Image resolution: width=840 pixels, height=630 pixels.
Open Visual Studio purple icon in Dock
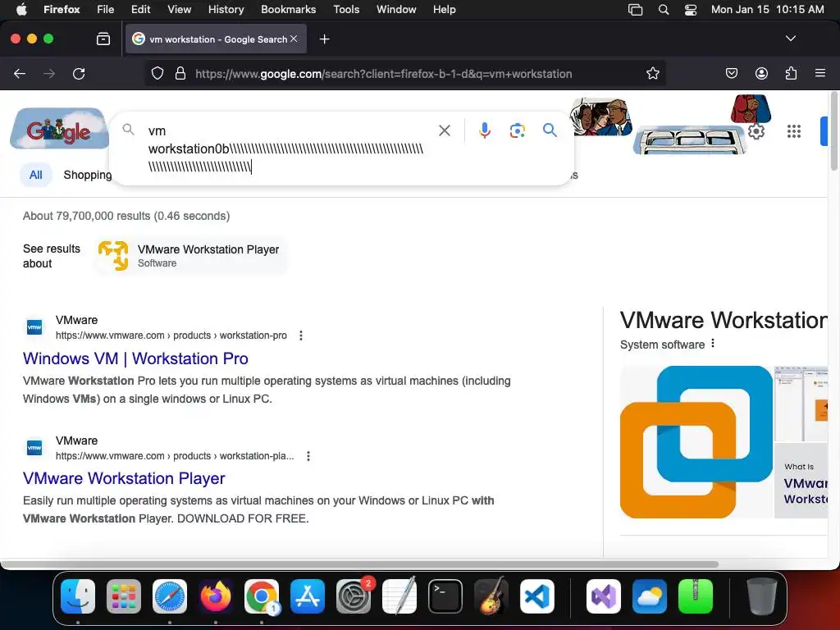603,596
